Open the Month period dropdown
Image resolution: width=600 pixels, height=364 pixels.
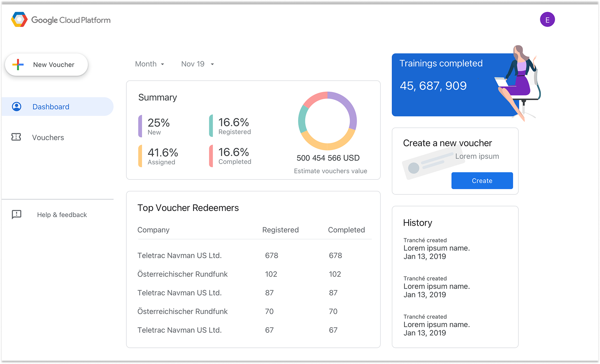click(x=150, y=64)
